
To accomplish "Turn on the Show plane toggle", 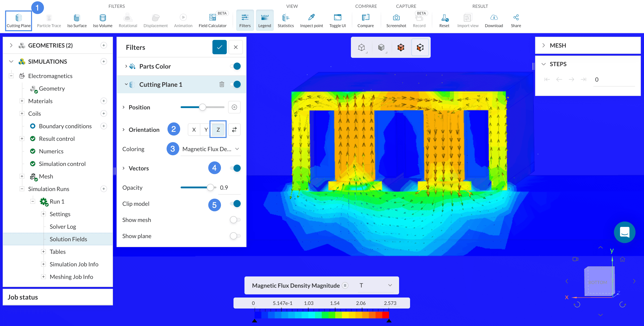I will coord(235,236).
